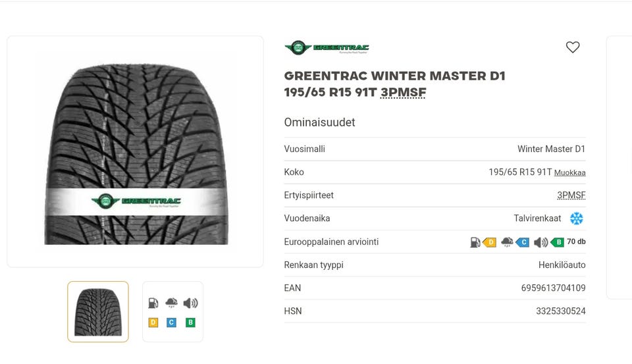Click the 70 db noise level value
This screenshot has height=364, width=632.
(576, 242)
